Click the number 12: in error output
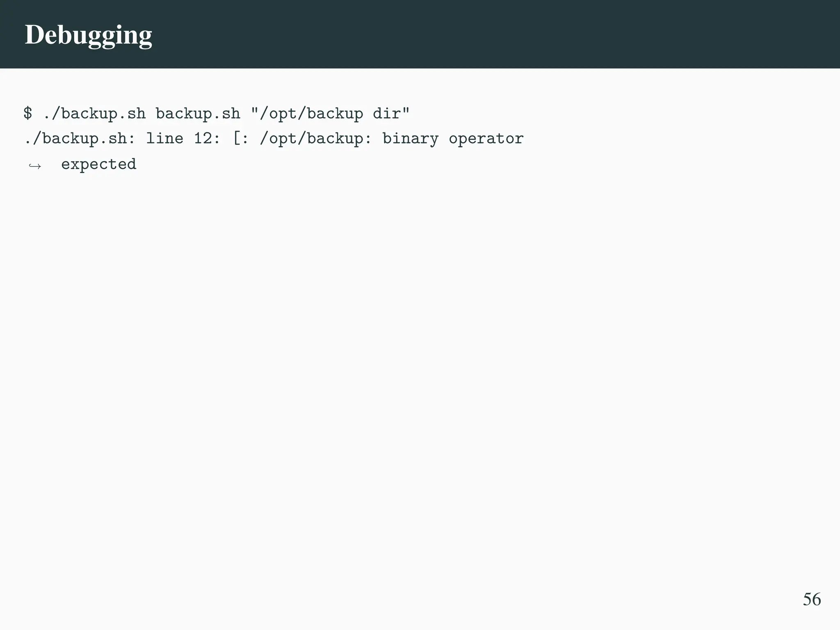The image size is (840, 630). tap(207, 139)
